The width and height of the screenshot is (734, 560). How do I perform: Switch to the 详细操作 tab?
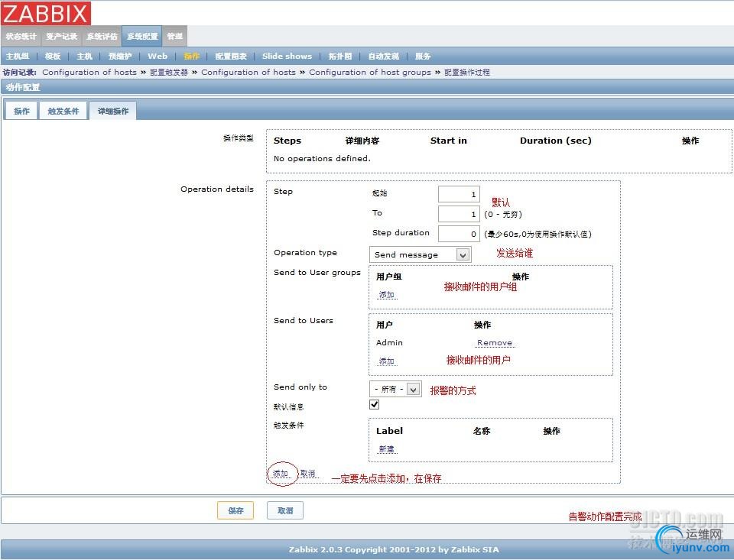point(113,111)
